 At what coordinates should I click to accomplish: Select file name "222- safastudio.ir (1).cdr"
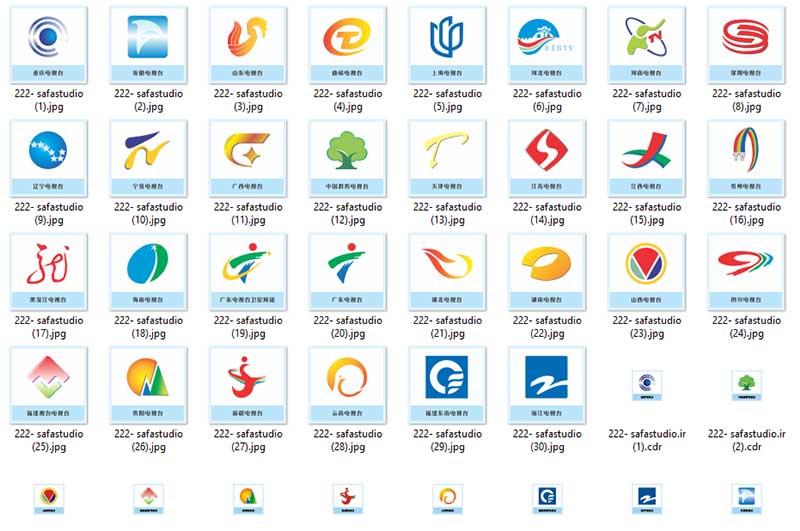(x=647, y=440)
